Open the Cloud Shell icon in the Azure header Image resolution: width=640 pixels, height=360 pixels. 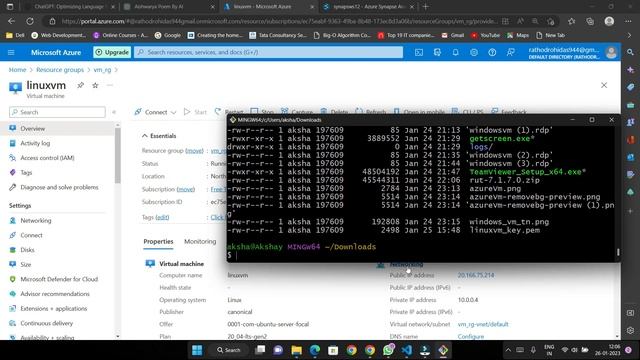click(x=419, y=52)
